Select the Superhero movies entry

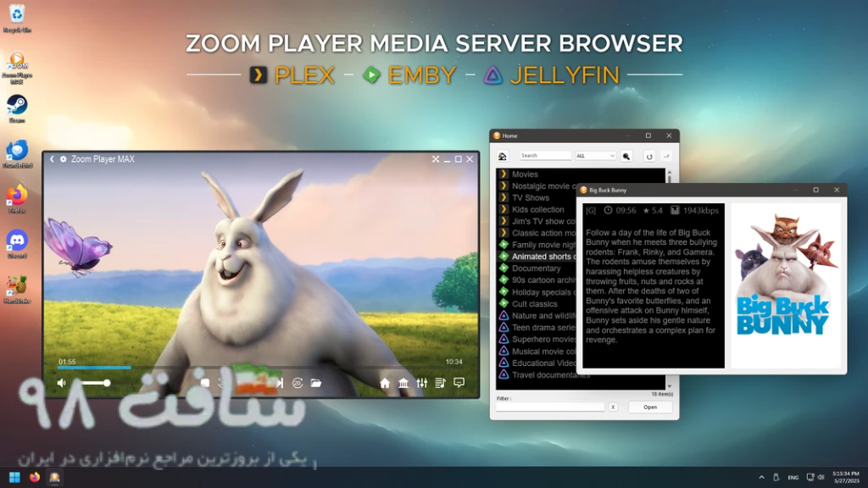(x=537, y=339)
